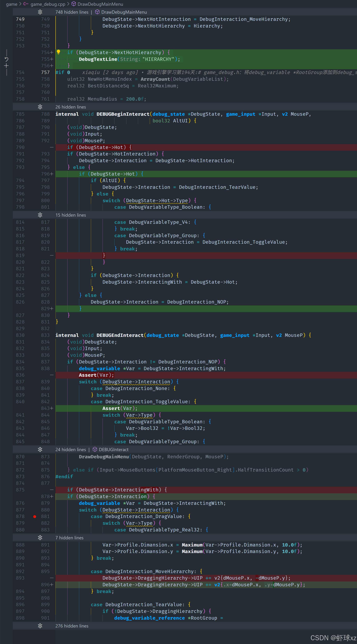Click DrawDebugMainMenu call on line 873
The image size is (357, 644).
[104, 457]
